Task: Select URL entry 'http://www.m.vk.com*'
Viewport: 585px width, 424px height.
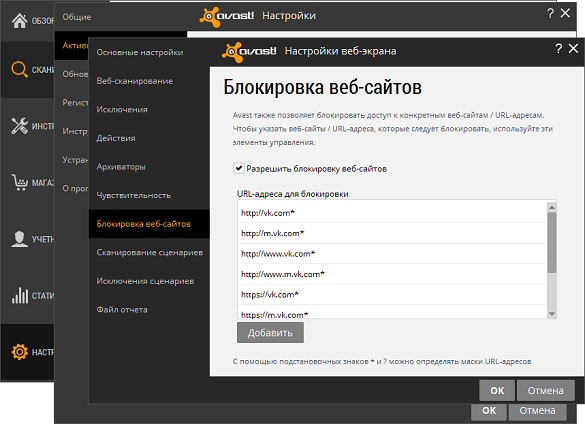Action: pyautogui.click(x=392, y=274)
